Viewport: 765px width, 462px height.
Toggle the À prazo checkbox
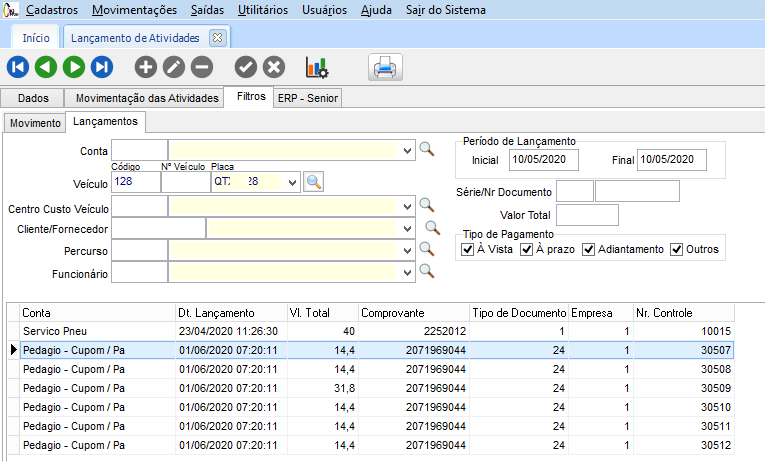(x=527, y=249)
